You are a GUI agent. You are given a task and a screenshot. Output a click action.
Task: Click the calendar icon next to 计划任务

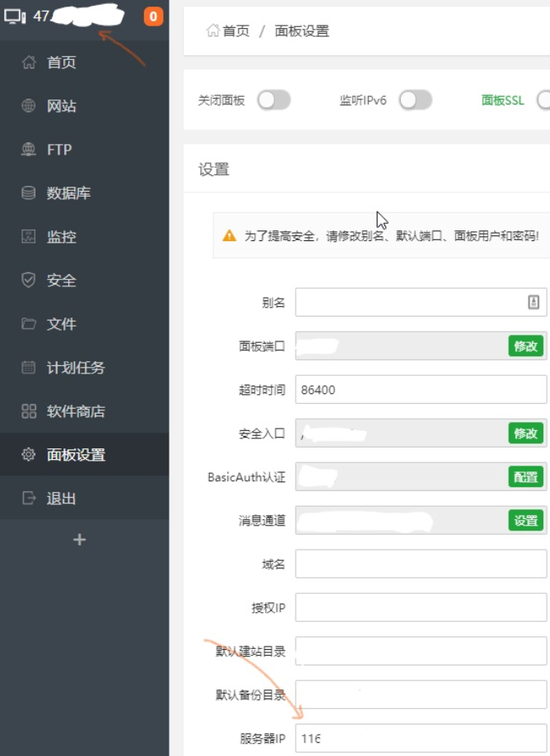pos(29,368)
